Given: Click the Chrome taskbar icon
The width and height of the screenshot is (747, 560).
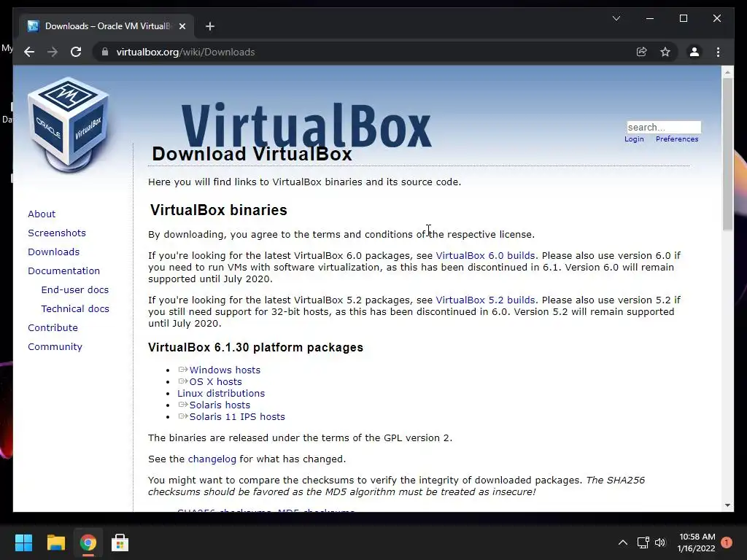Looking at the screenshot, I should (x=88, y=542).
